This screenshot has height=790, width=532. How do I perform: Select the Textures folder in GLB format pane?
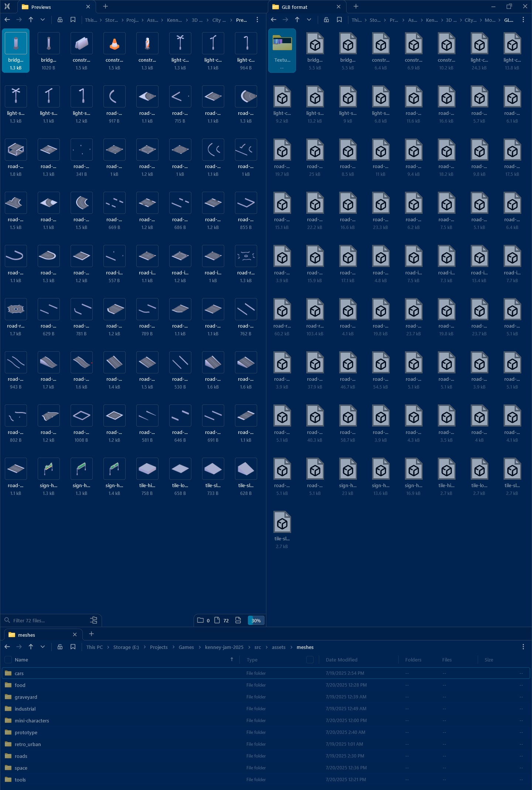point(282,51)
